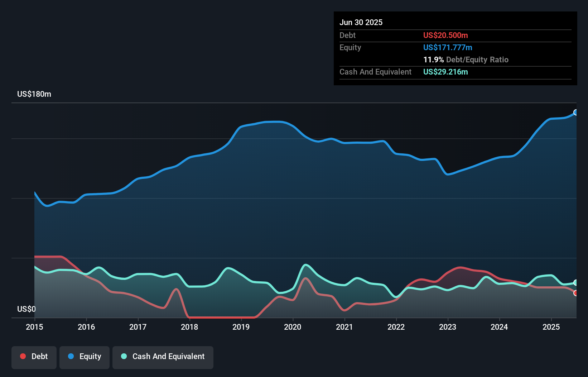This screenshot has width=588, height=377.
Task: Expand the Jun 30 2025 tooltip panel
Action: tap(361, 22)
